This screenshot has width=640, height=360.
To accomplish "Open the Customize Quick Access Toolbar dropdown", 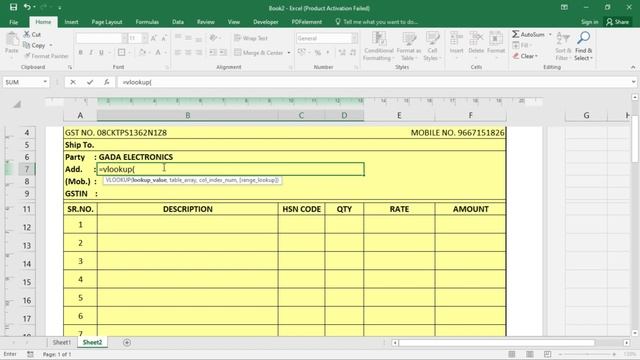I will [60, 7].
